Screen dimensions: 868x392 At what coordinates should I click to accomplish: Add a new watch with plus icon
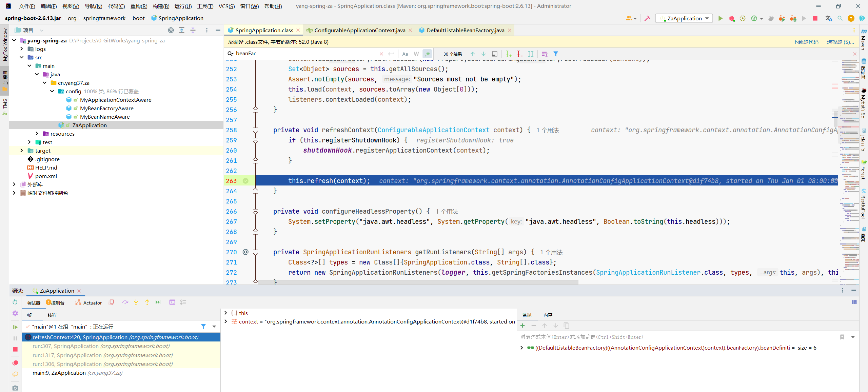point(522,326)
